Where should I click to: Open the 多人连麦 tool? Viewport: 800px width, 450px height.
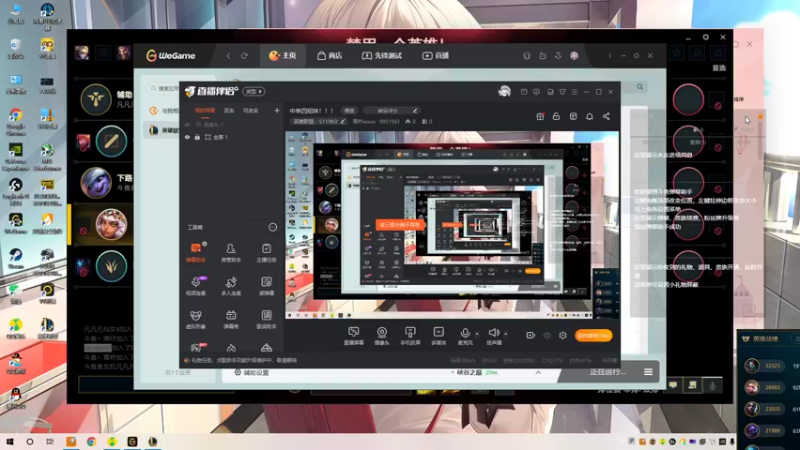(x=231, y=286)
